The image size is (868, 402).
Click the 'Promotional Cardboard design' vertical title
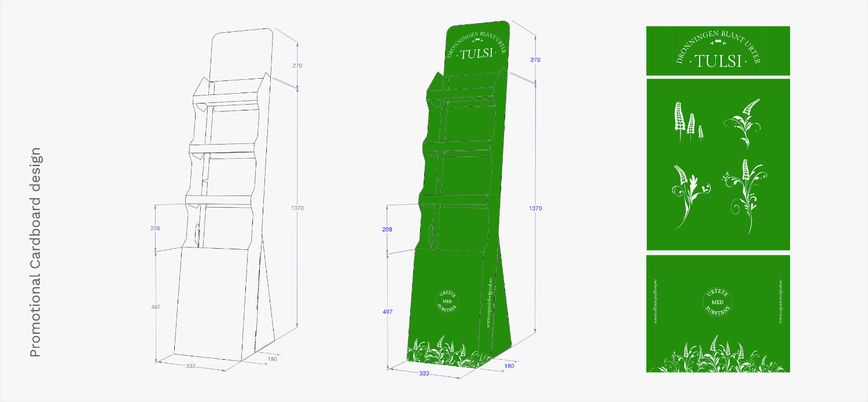tap(35, 252)
